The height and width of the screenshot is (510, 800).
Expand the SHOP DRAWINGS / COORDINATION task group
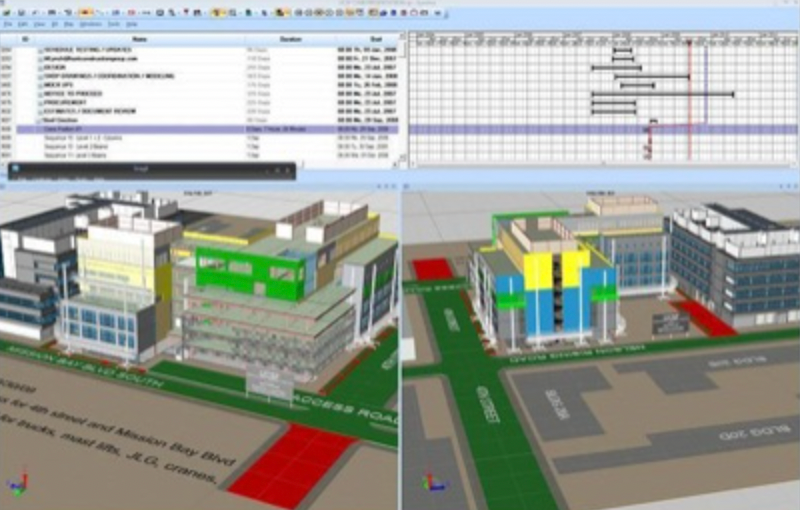(40, 76)
